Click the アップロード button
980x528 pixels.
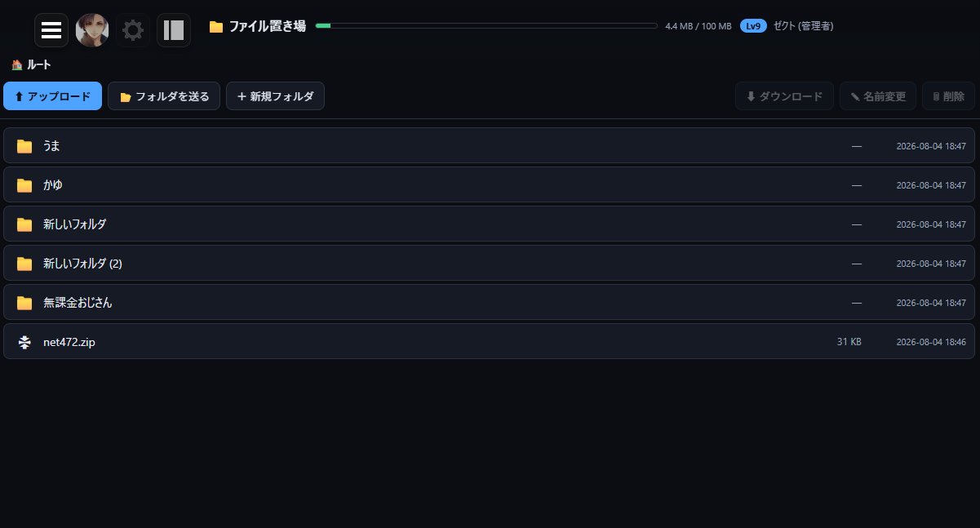pos(52,95)
